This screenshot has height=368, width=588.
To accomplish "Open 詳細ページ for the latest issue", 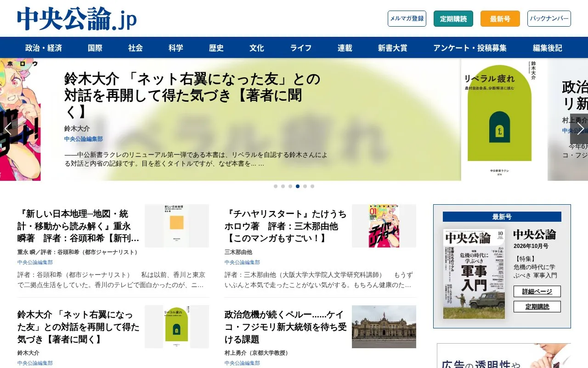I will 537,292.
